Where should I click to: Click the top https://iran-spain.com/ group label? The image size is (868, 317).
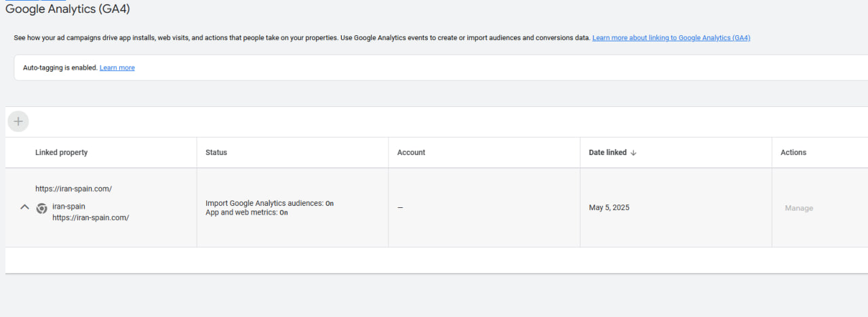click(x=73, y=188)
